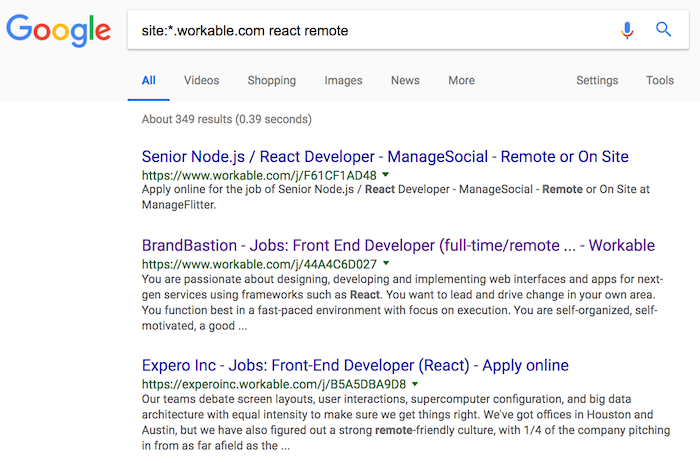Switch to the Shopping tab
700x463 pixels.
tap(271, 80)
